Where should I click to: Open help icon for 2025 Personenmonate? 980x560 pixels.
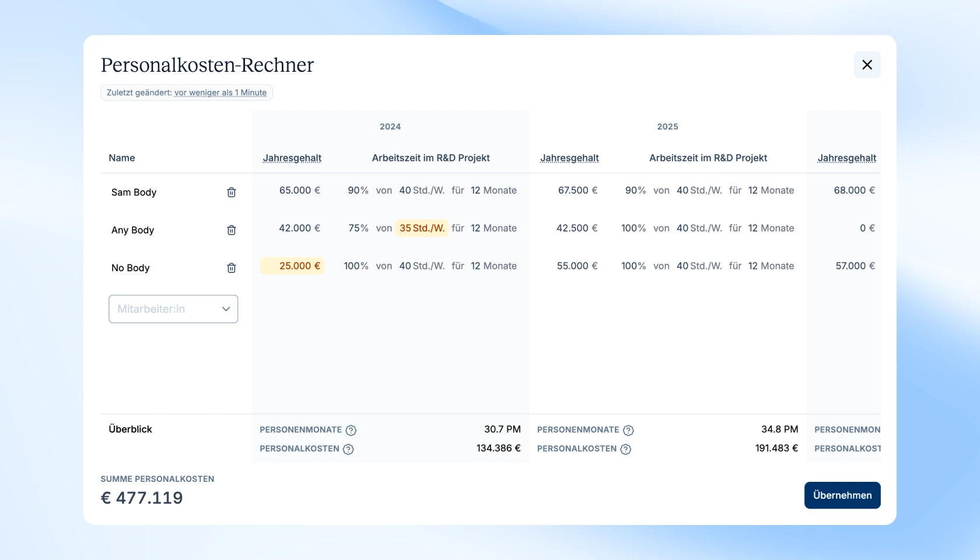tap(628, 430)
